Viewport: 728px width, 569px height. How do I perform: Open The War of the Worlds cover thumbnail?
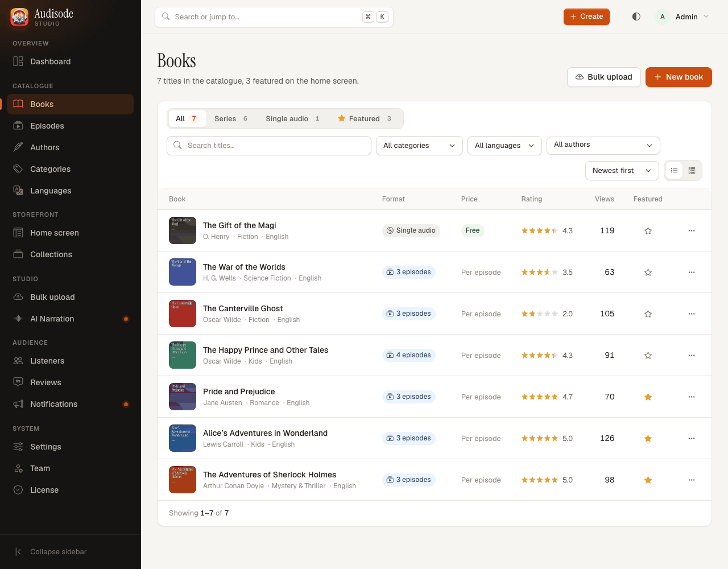pos(183,272)
